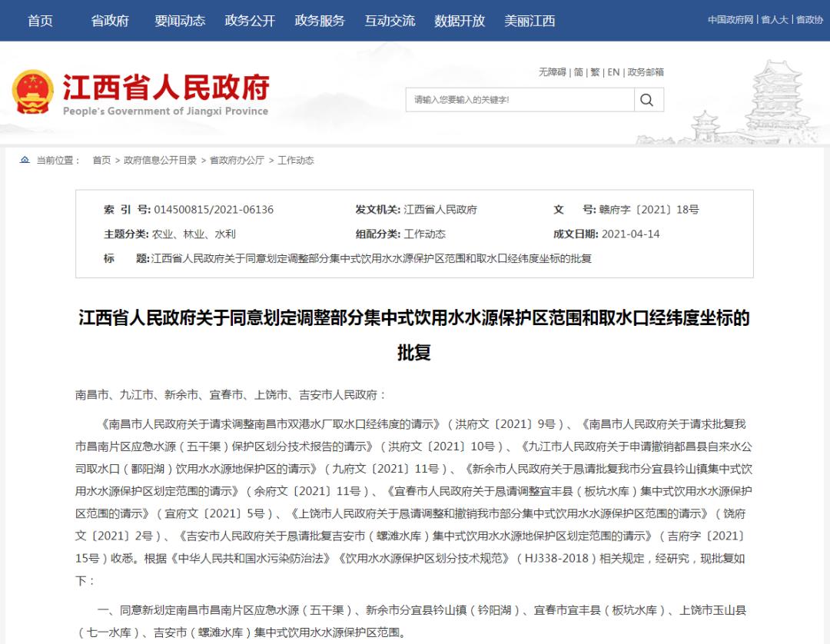This screenshot has height=644, width=830.
Task: Go to 要闻动态 section
Action: [x=180, y=21]
